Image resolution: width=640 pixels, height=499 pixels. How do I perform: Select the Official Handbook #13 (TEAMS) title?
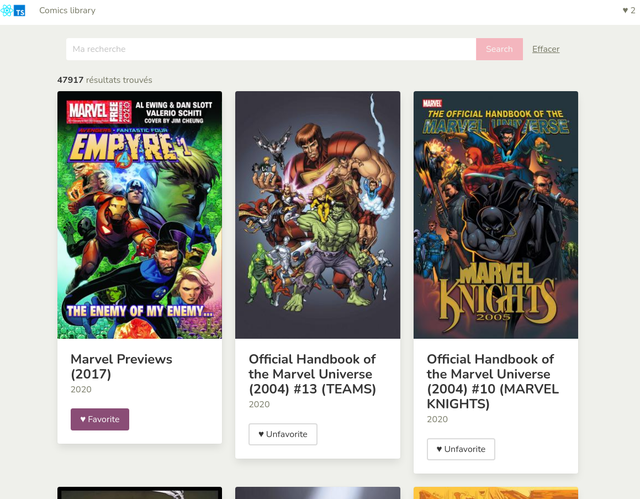312,374
